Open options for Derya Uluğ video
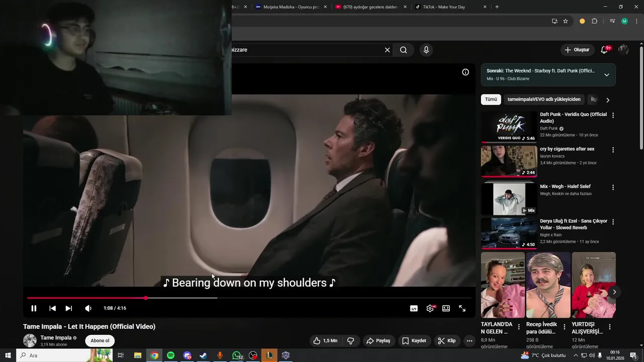Image resolution: width=644 pixels, height=362 pixels. coord(613,222)
